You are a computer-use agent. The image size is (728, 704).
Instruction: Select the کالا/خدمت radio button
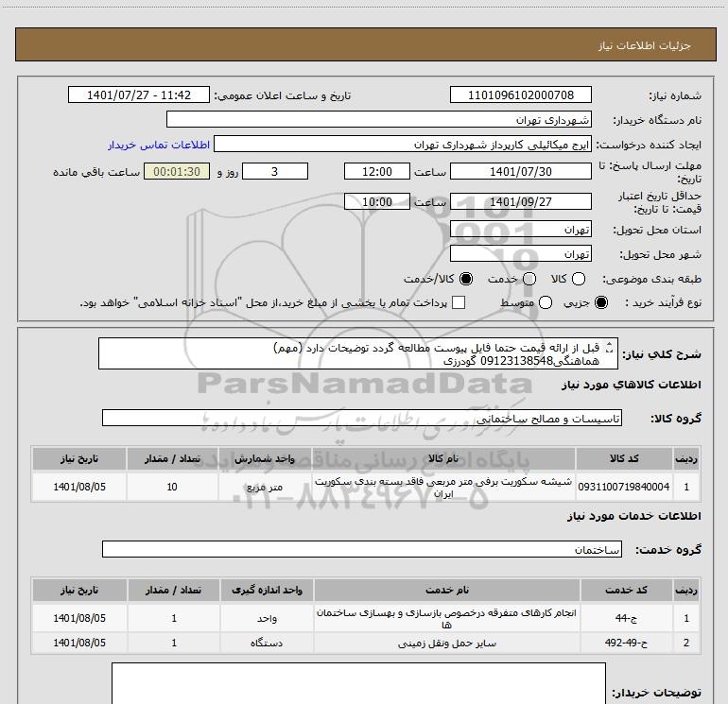pyautogui.click(x=466, y=279)
